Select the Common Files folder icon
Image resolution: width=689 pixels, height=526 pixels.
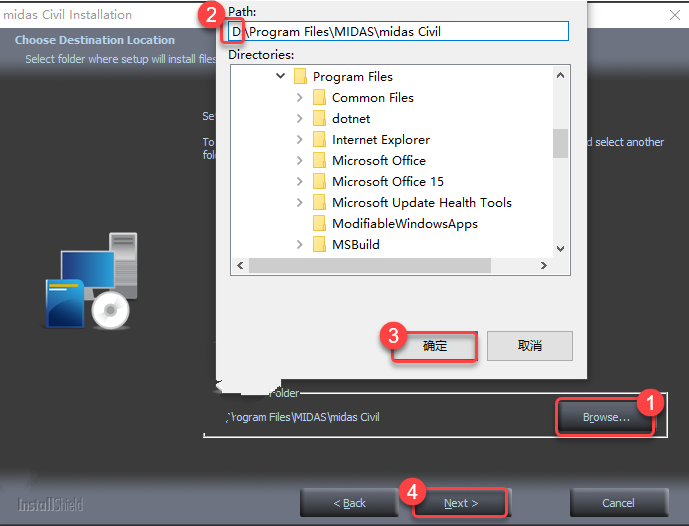(x=319, y=97)
